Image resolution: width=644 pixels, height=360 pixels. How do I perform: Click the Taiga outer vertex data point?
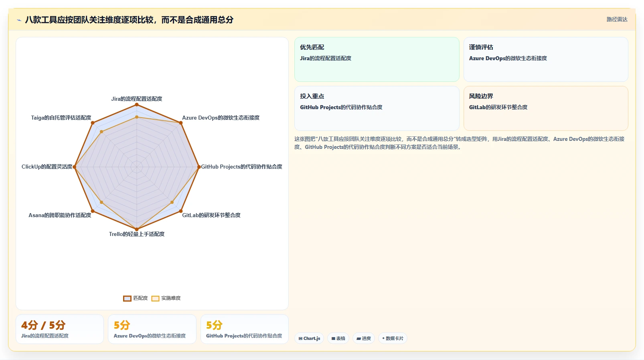pyautogui.click(x=93, y=123)
